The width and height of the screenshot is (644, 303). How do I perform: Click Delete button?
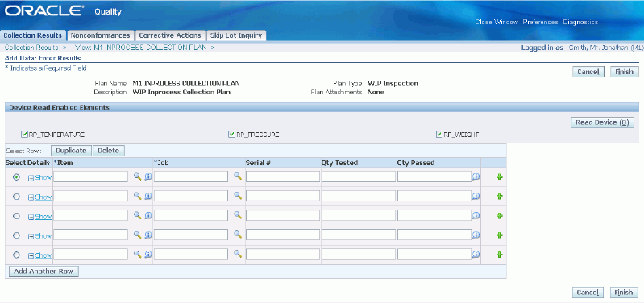click(109, 151)
